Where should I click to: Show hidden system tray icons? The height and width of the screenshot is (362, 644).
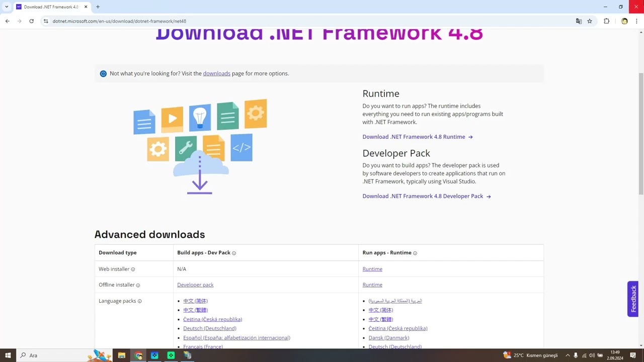568,355
